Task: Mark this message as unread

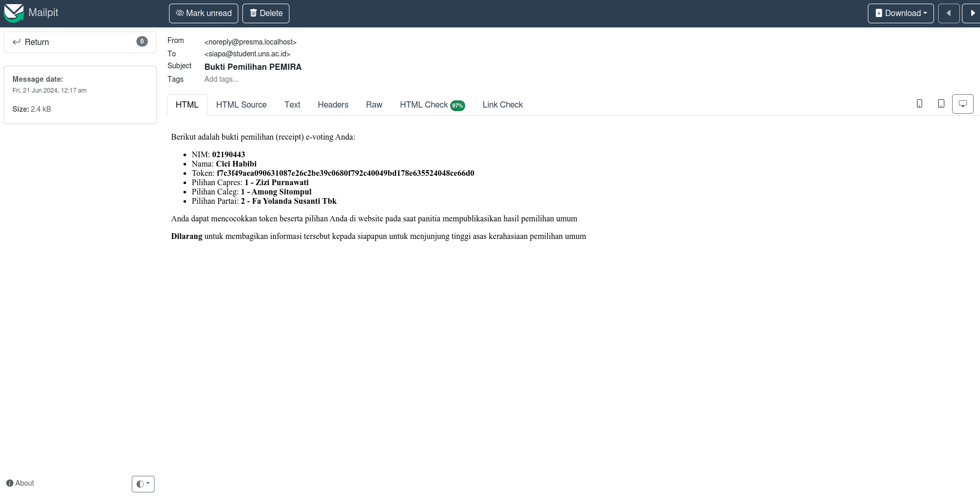Action: click(203, 13)
